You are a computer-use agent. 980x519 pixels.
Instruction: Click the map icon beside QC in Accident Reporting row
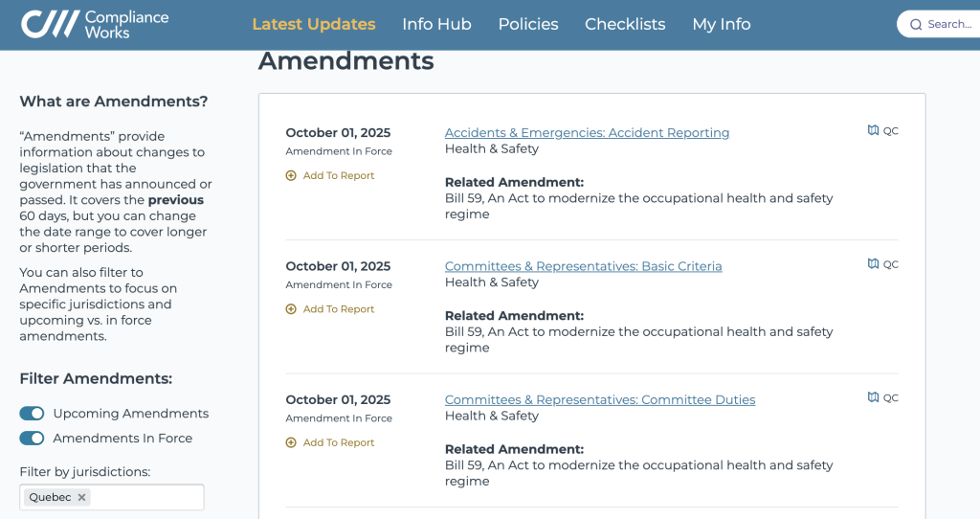pyautogui.click(x=873, y=130)
